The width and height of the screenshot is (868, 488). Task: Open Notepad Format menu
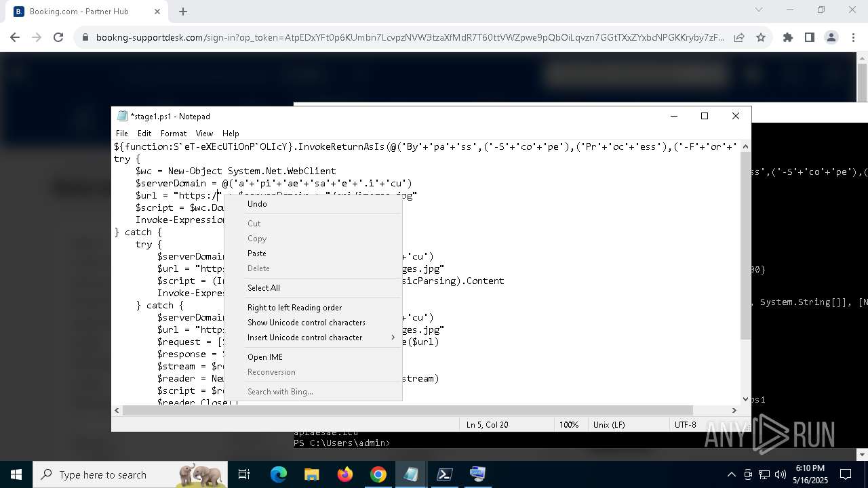[174, 134]
